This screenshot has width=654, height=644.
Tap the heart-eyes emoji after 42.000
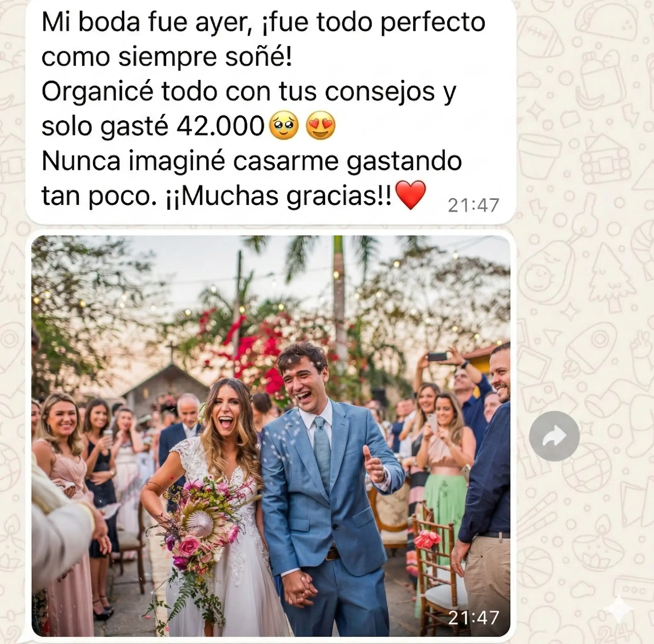click(321, 125)
